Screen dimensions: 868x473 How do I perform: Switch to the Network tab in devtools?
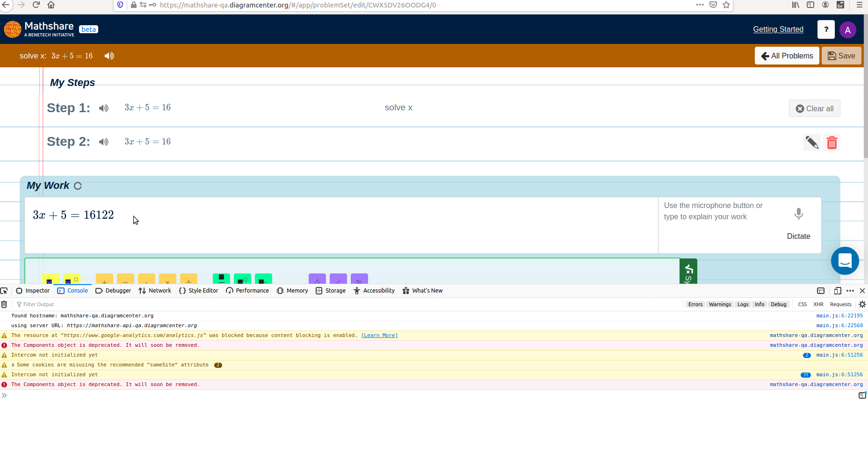155,290
